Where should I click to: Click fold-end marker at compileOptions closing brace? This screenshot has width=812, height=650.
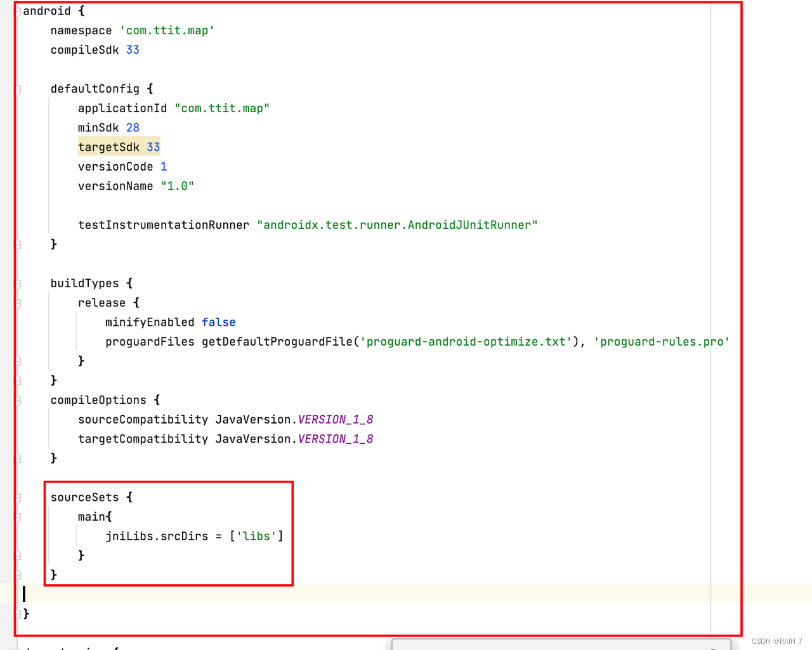18,458
